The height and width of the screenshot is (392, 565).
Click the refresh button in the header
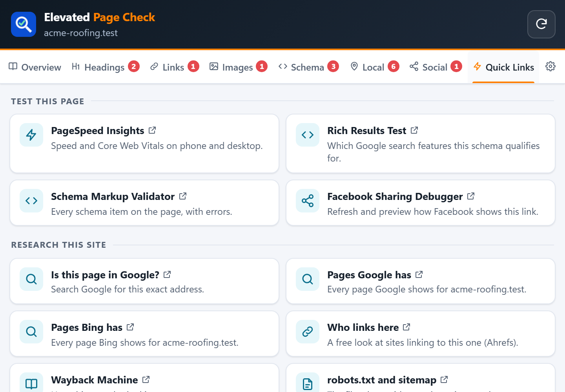[541, 24]
